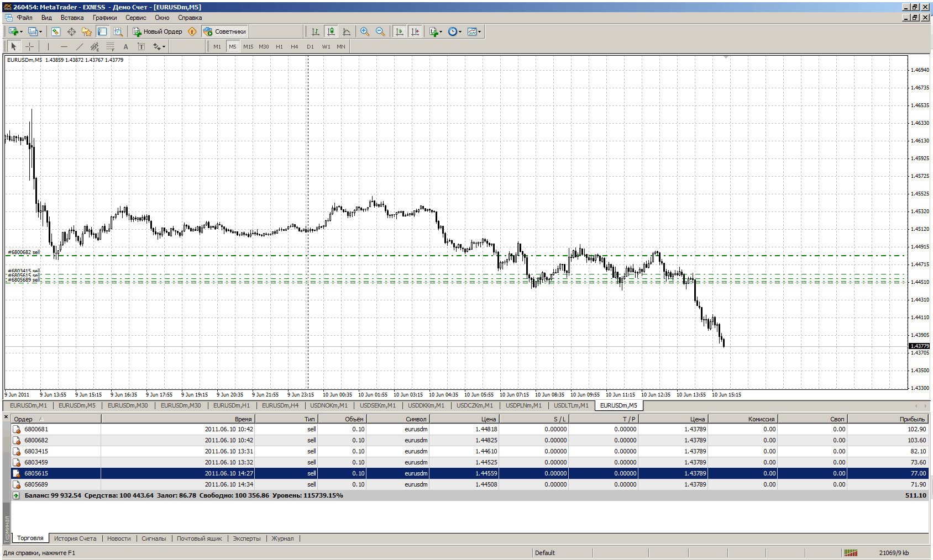
Task: Open the profiles dropdown arrow
Action: pyautogui.click(x=41, y=31)
